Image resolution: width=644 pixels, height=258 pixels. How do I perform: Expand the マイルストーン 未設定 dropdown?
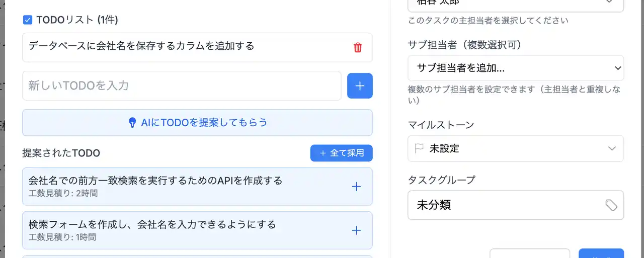click(x=516, y=148)
